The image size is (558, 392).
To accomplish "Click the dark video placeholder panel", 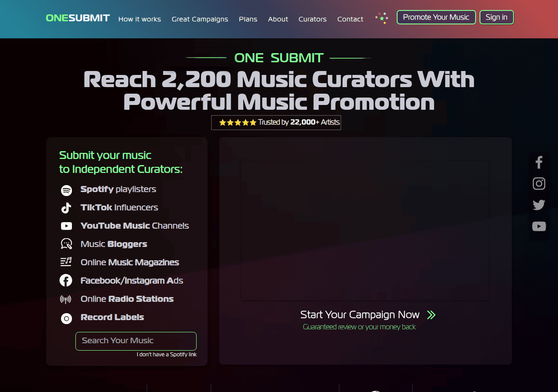I will [x=365, y=230].
